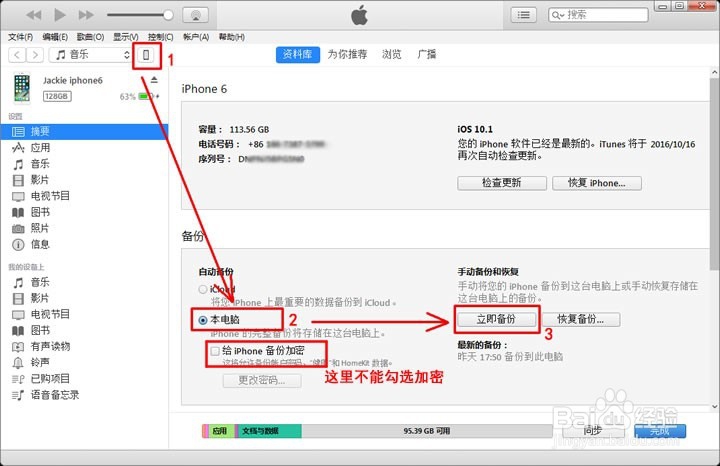The image size is (720, 466).
Task: Click the 恢复备份... button
Action: tap(581, 320)
